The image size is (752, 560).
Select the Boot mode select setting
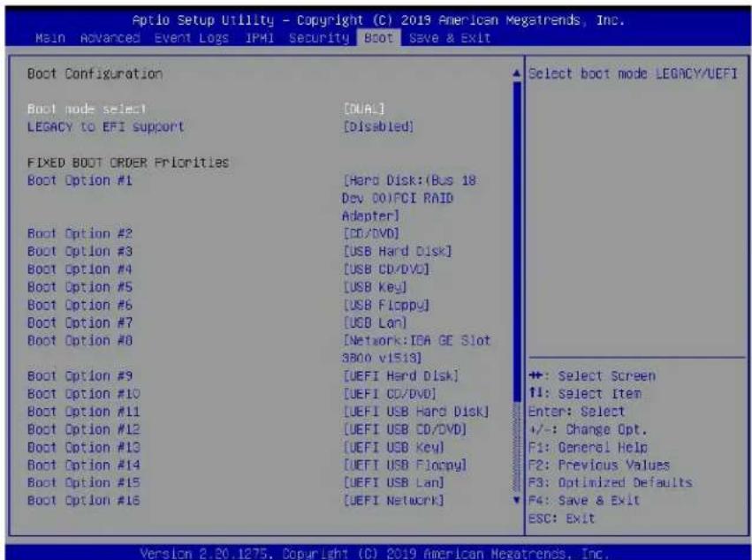click(x=87, y=109)
